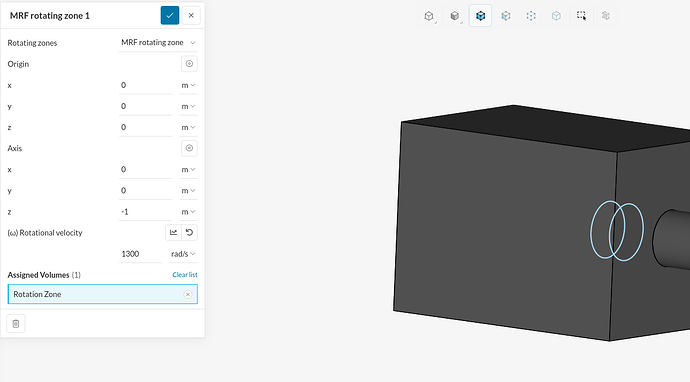690x382 pixels.
Task: Remove Rotation Zone from assigned volumes
Action: [x=188, y=294]
